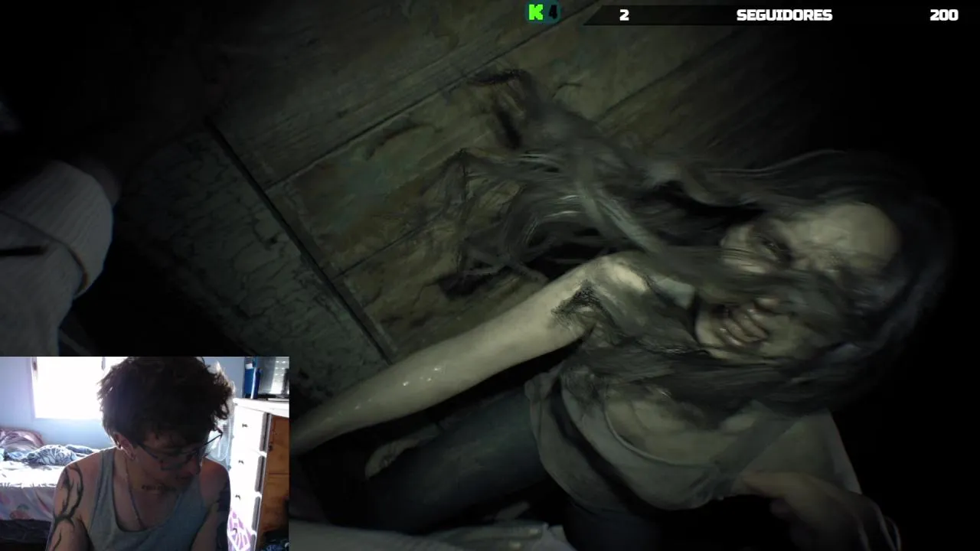Click the "SEGUIDORES" label
Screen dimensions: 980x551
(x=784, y=15)
